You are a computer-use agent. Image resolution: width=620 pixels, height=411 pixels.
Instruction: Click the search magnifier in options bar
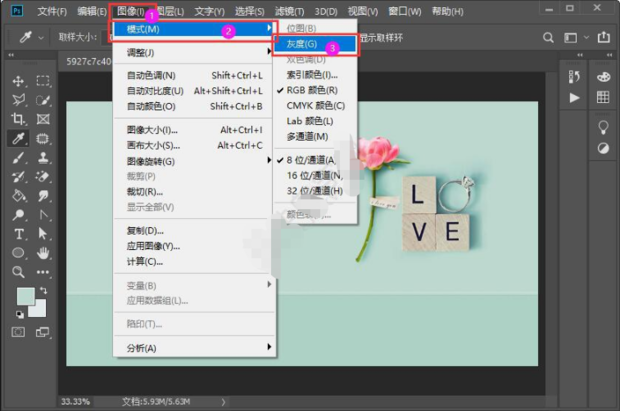548,38
